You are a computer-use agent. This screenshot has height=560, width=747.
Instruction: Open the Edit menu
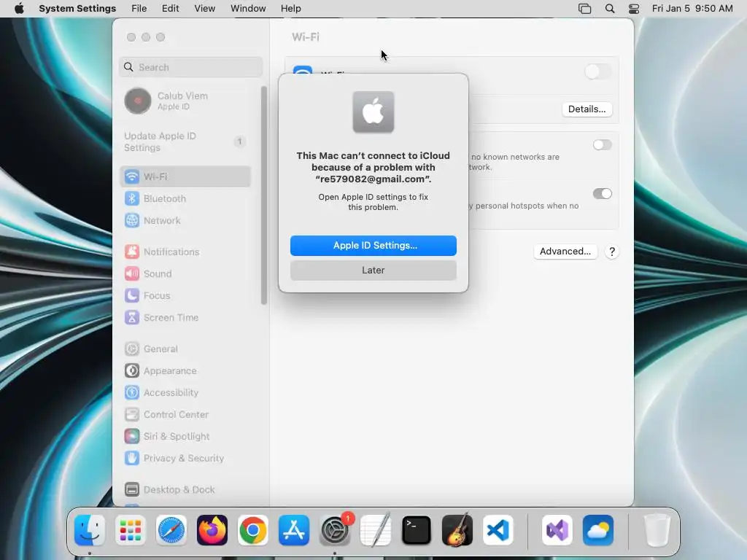[171, 9]
